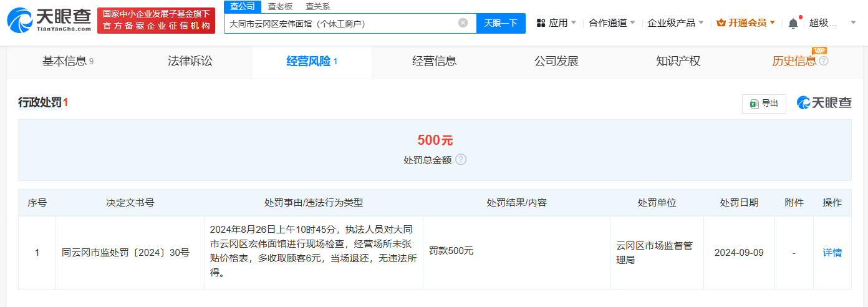This screenshot has width=868, height=307.
Task: Open the 开通会员 membership dropdown
Action: pyautogui.click(x=746, y=23)
